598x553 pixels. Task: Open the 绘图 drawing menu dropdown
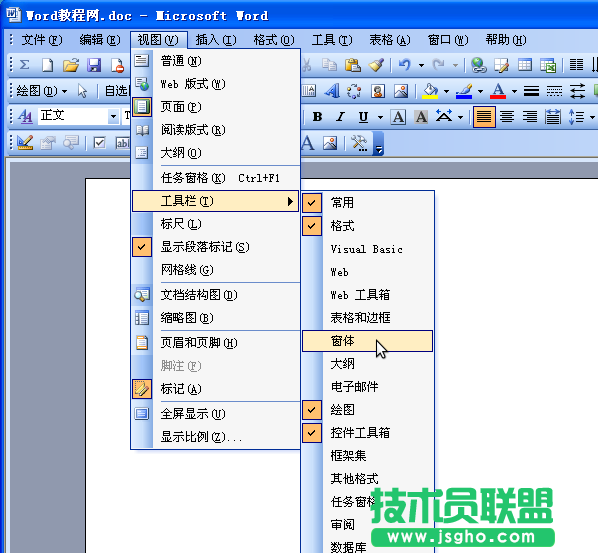click(x=42, y=91)
